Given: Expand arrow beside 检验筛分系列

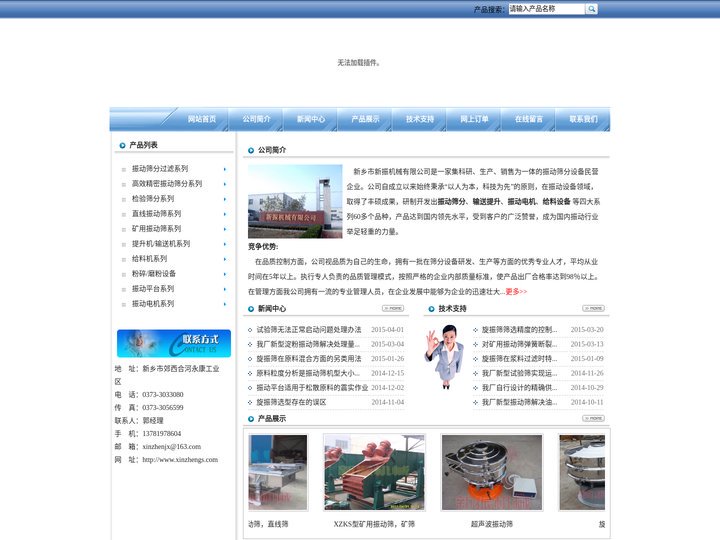Looking at the screenshot, I should pyautogui.click(x=225, y=199).
